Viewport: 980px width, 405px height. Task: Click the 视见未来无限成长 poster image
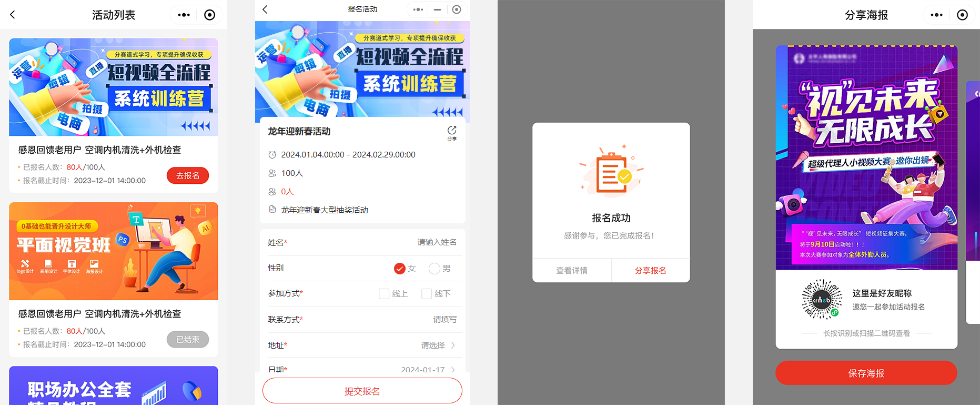click(x=866, y=157)
